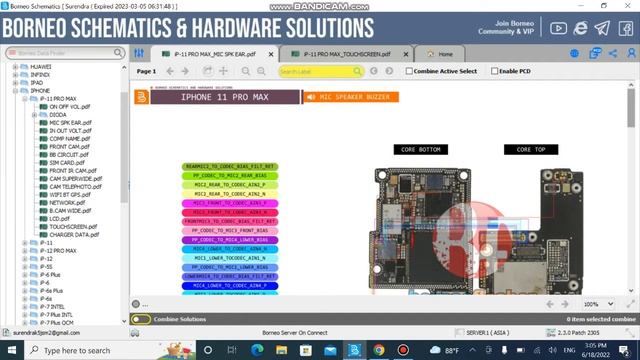Viewport: 640px width, 360px height.
Task: Expand the IP-6 Plus folder
Action: (25, 275)
